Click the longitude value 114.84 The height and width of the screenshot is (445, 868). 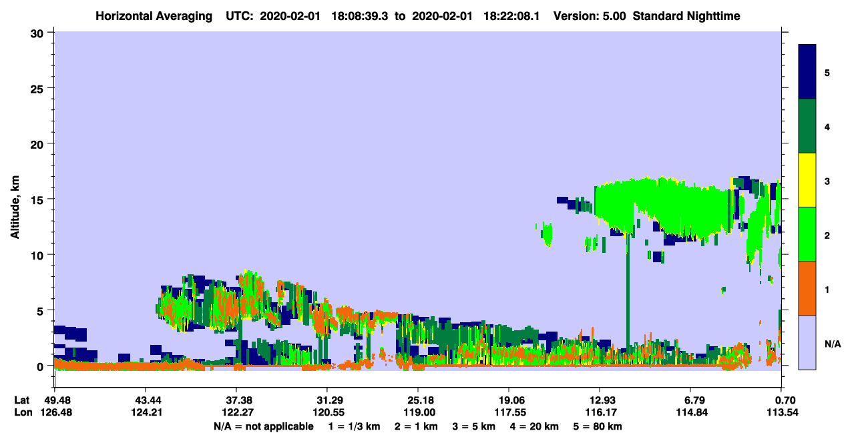tap(691, 413)
